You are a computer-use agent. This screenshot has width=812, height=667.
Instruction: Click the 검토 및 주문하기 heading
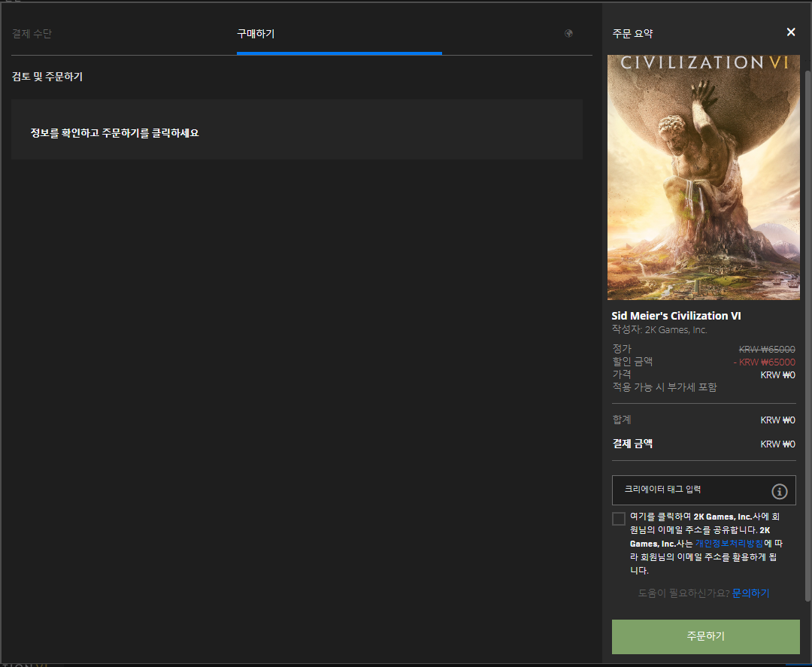(x=47, y=77)
